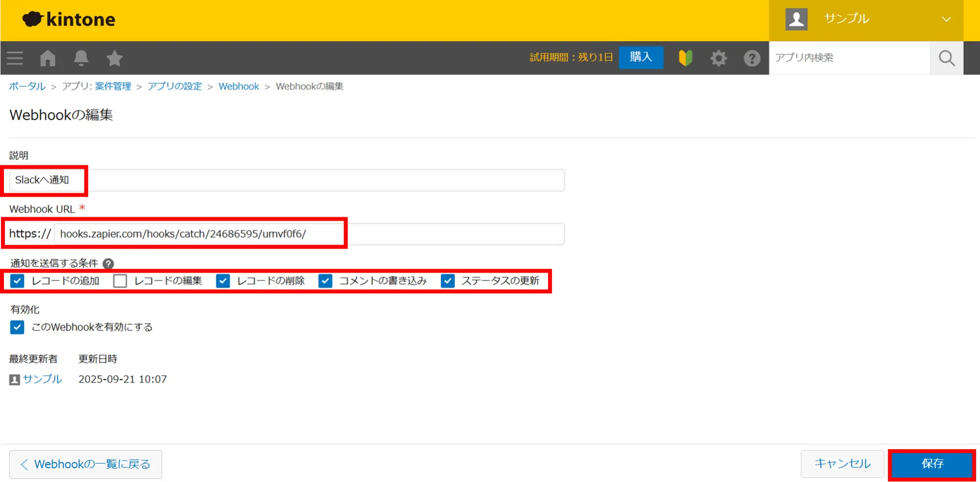Go to home via house icon
This screenshot has height=482, width=980.
tap(48, 58)
